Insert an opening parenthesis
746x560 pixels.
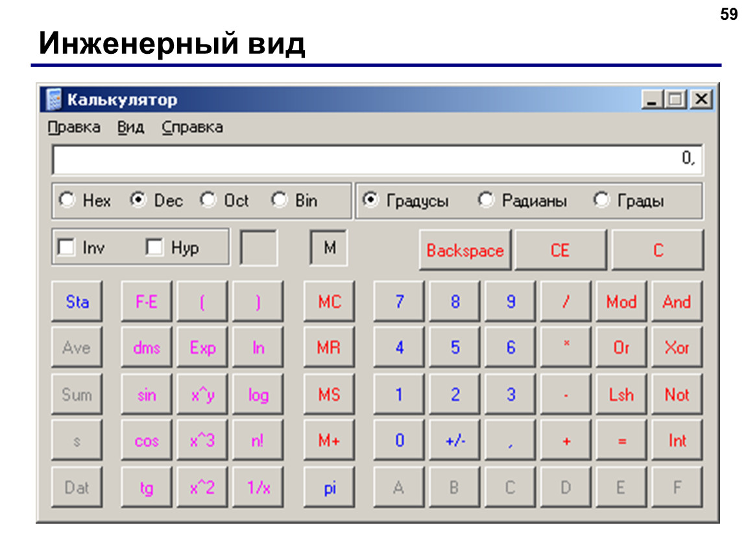point(202,301)
